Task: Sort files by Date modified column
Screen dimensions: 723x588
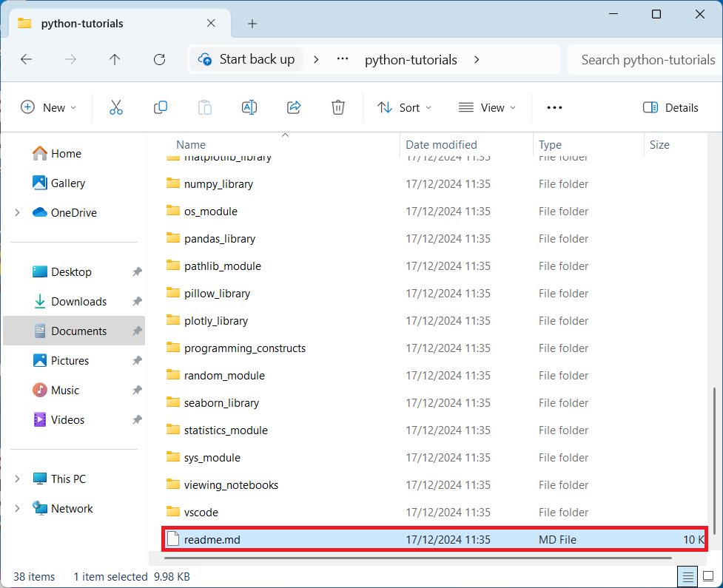Action: (442, 145)
